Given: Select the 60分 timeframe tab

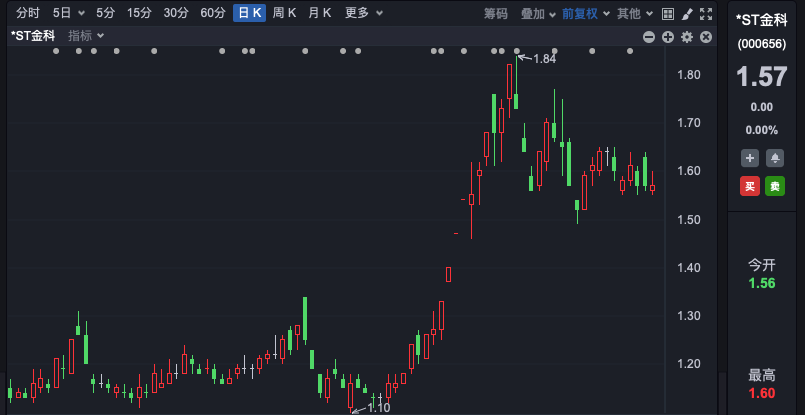Looking at the screenshot, I should [x=212, y=14].
